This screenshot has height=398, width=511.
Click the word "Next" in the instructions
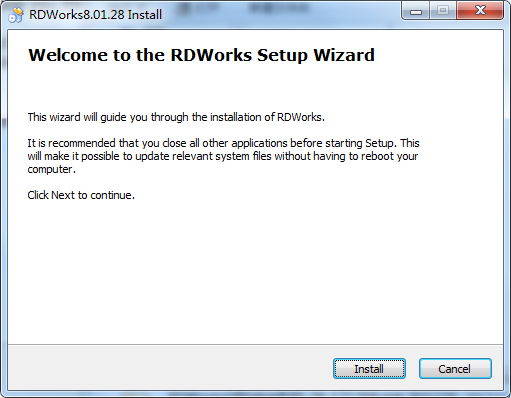[x=63, y=195]
